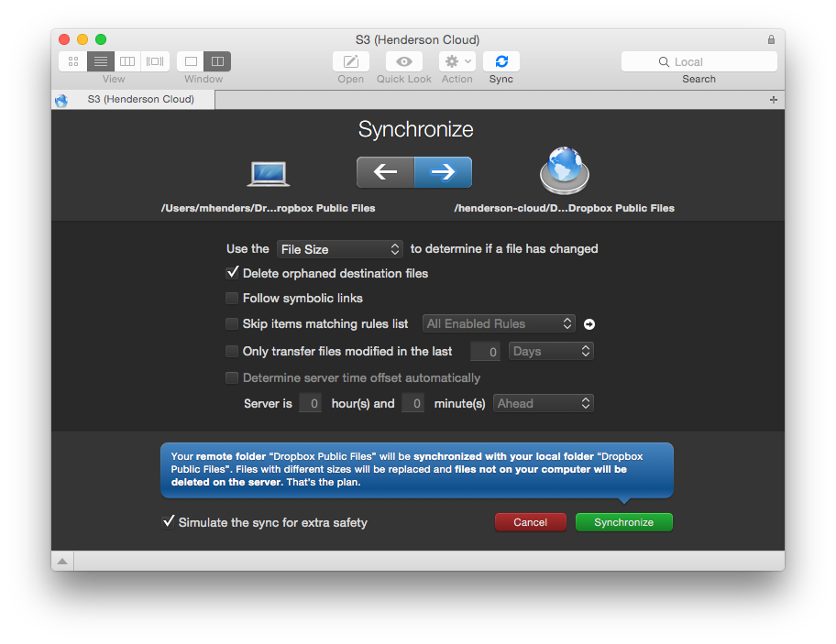Open the File Size comparison dropdown
The width and height of the screenshot is (836, 644).
coord(339,249)
